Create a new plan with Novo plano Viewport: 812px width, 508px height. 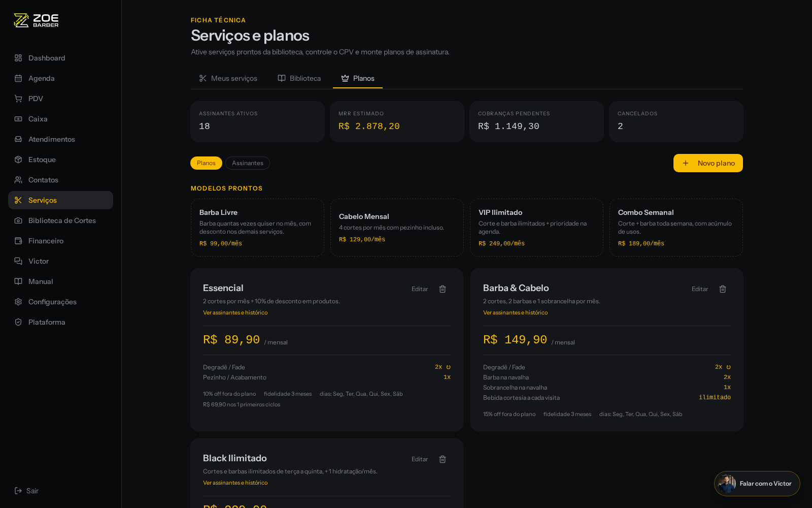[x=708, y=163]
